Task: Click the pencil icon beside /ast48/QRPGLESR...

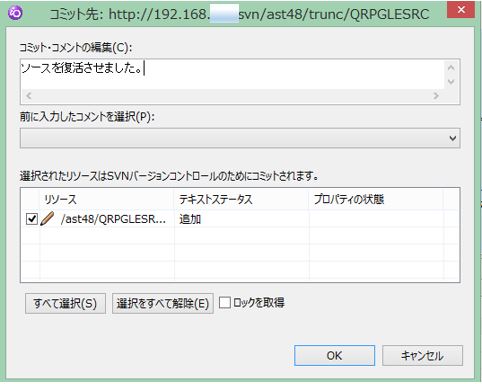Action: coord(47,219)
